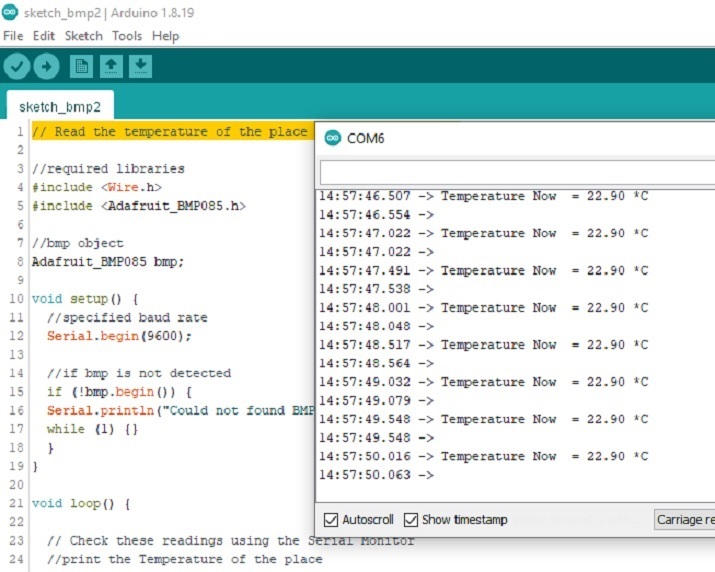Open the Sketch menu
715x572 pixels.
click(83, 36)
